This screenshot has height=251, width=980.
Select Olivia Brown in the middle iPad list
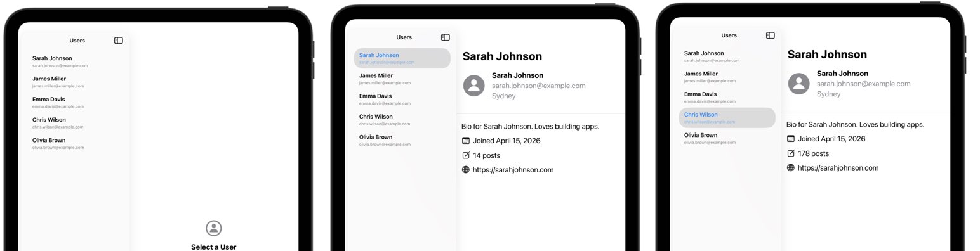(402, 140)
